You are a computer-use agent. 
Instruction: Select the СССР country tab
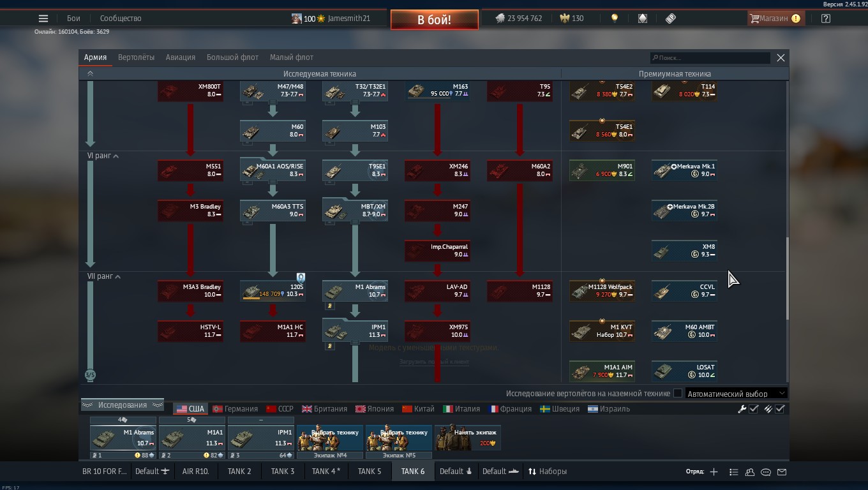[x=280, y=409]
